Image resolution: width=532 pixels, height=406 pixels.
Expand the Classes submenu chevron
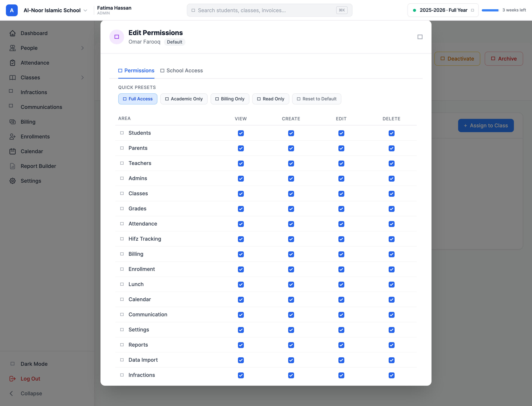click(x=83, y=78)
